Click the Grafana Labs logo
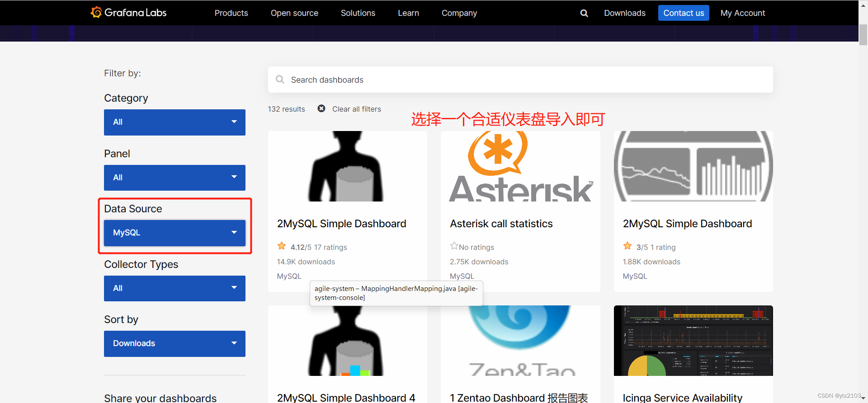 pos(128,13)
